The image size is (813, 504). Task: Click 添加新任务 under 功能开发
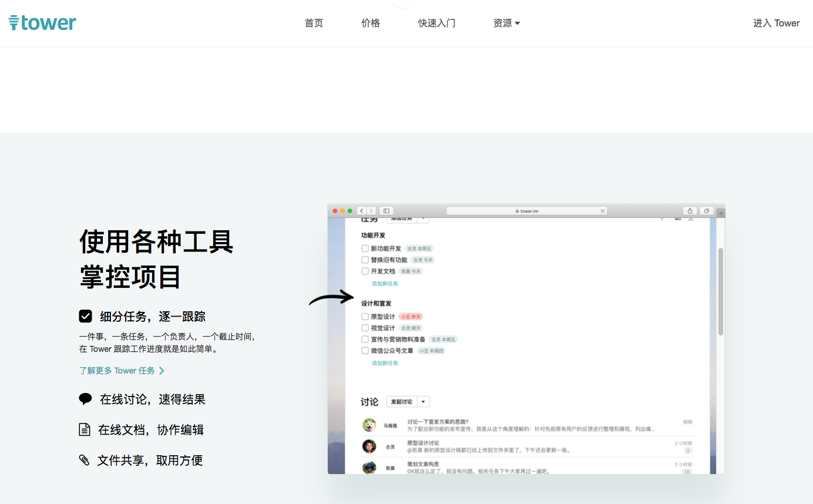[x=385, y=284]
